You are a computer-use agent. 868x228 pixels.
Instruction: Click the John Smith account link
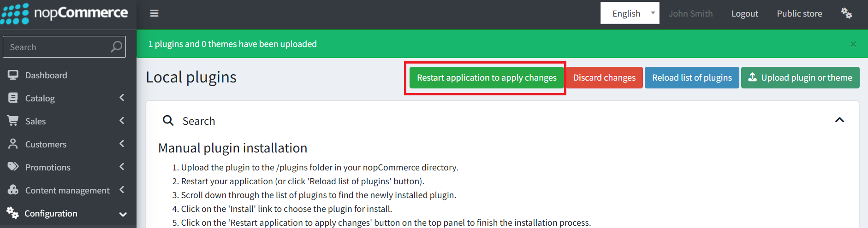click(690, 14)
